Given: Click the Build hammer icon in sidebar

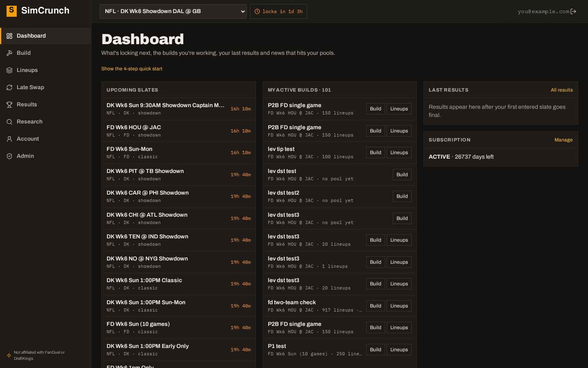Looking at the screenshot, I should pyautogui.click(x=9, y=53).
